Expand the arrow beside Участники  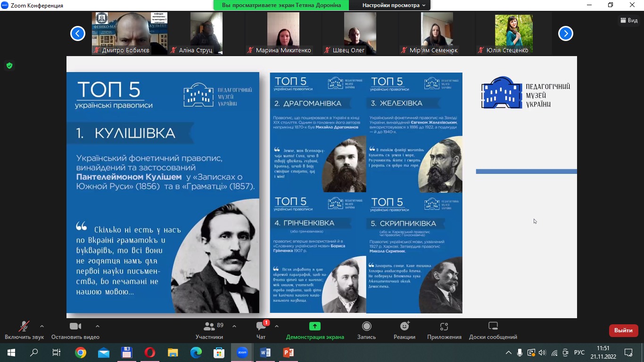pos(234,326)
